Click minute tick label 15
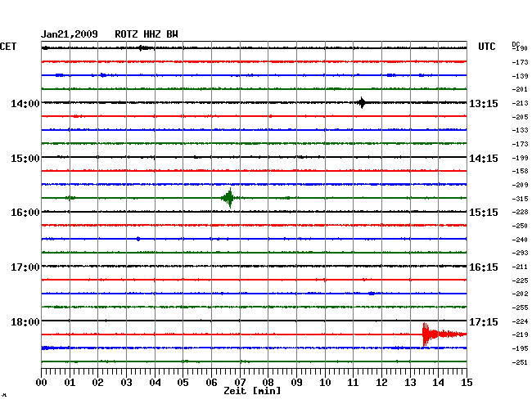 click(467, 382)
